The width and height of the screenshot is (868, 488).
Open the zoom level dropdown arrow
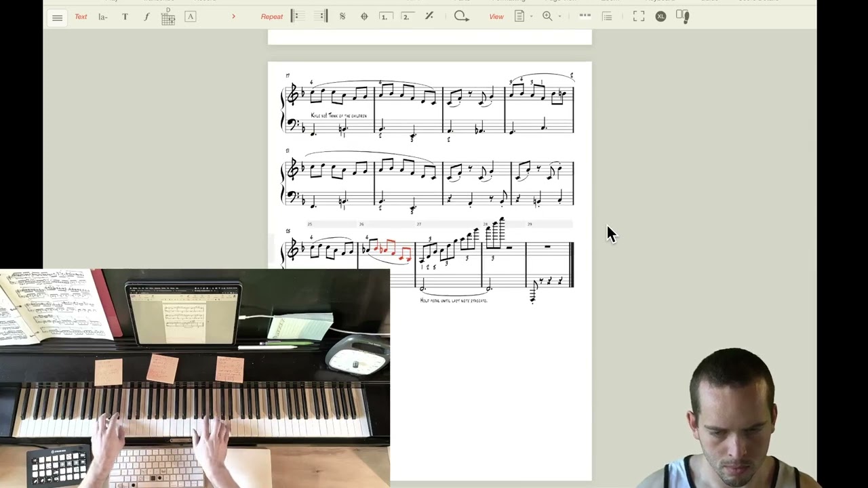click(x=559, y=16)
